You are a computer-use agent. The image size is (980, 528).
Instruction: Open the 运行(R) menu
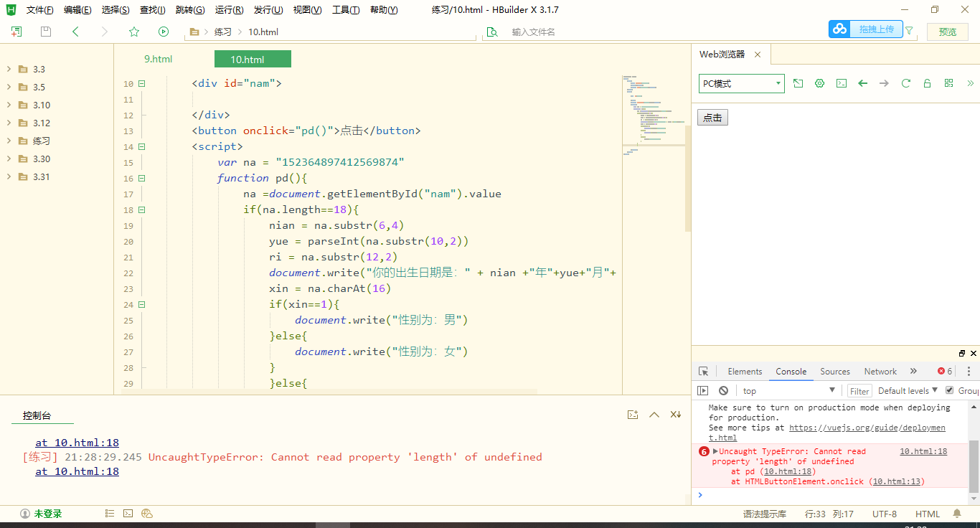pyautogui.click(x=229, y=10)
